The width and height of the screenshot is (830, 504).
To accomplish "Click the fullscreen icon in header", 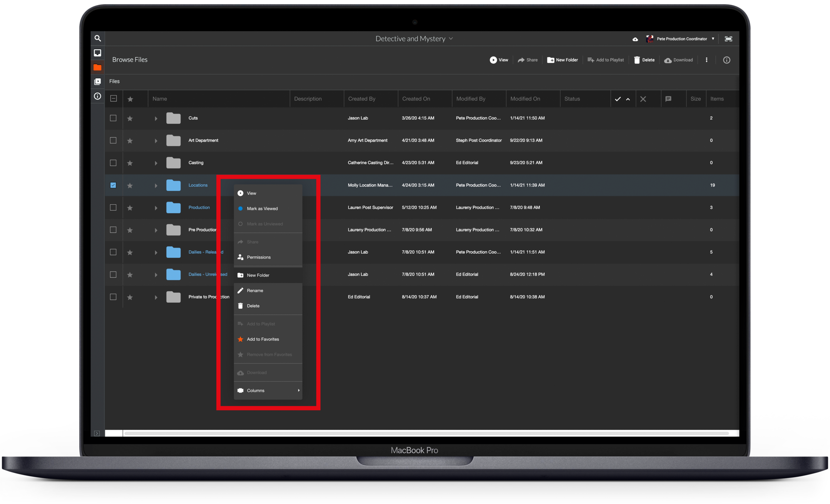I will click(728, 39).
